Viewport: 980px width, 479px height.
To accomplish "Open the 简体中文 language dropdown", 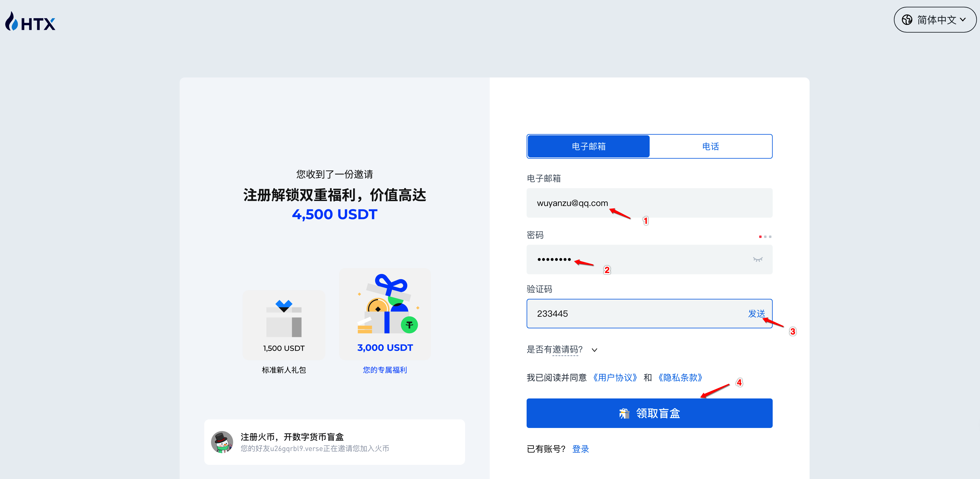I will point(935,19).
